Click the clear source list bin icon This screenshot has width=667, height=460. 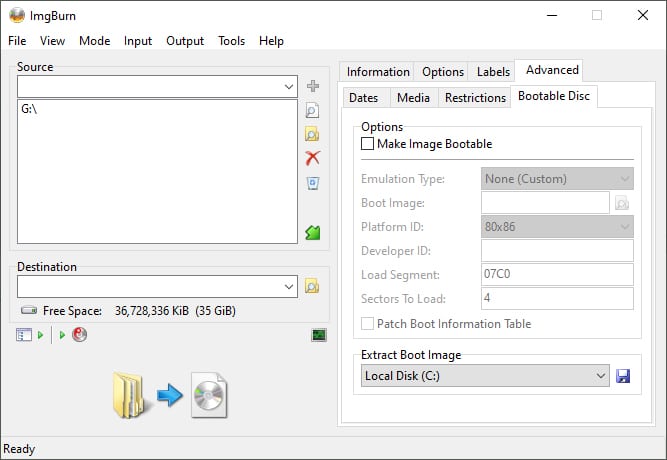pyautogui.click(x=313, y=183)
